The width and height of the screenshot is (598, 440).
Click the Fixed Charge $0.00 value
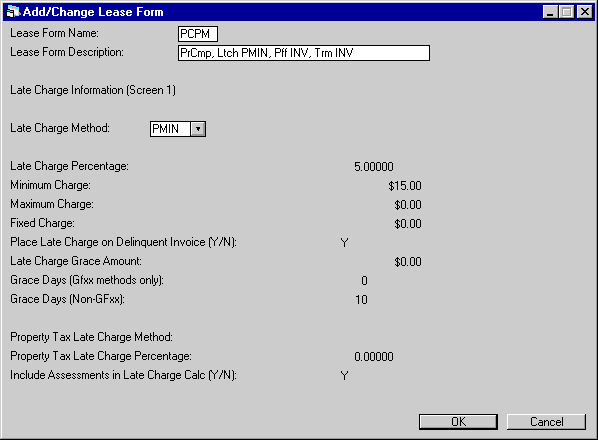408,224
